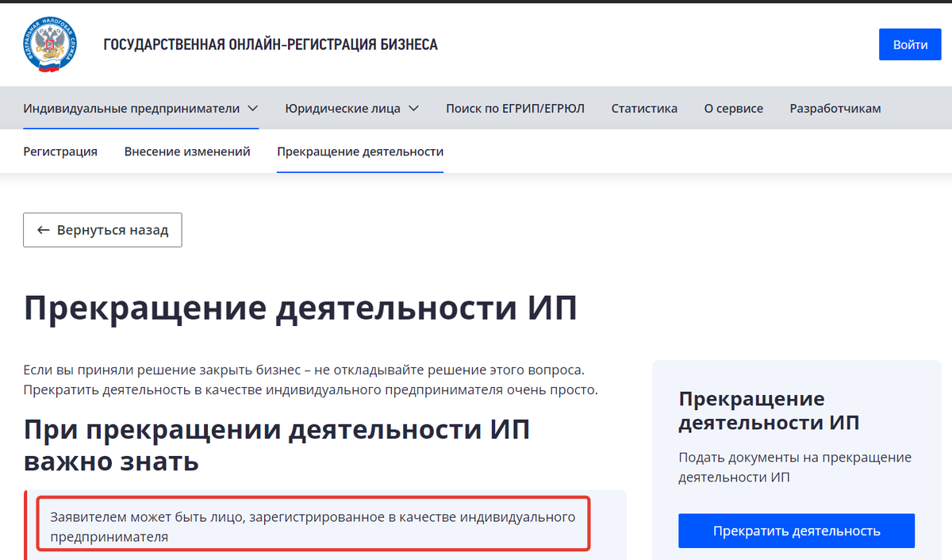Select the Прекращение деятельности tab
952x560 pixels.
(x=359, y=151)
